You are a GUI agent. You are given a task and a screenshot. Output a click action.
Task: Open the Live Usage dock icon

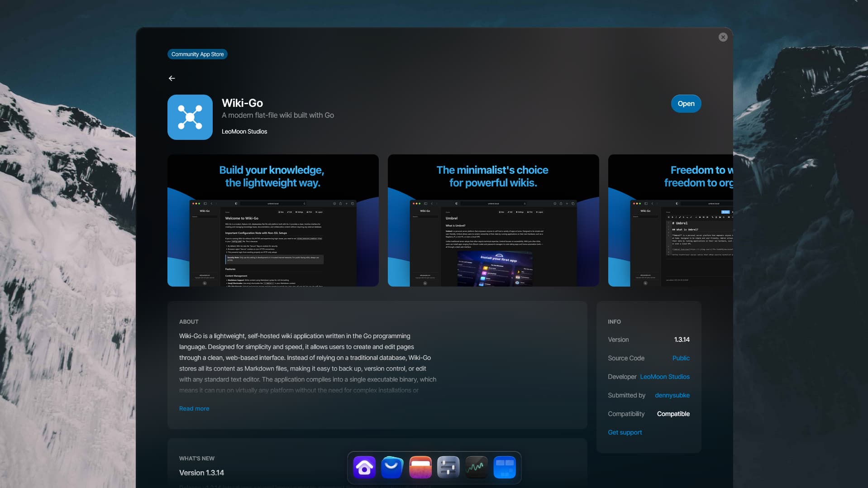point(477,468)
